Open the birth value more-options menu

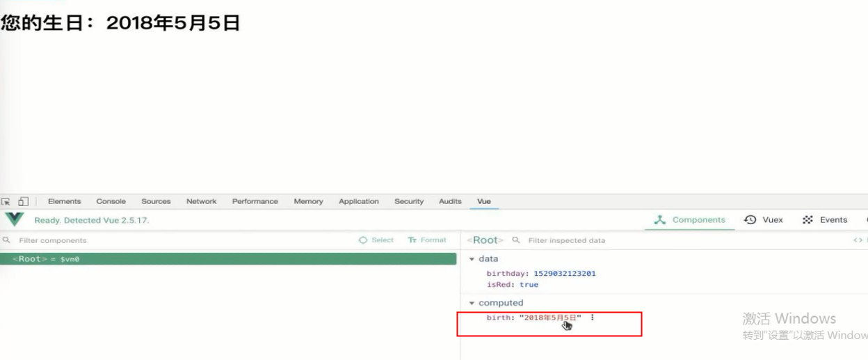click(593, 318)
